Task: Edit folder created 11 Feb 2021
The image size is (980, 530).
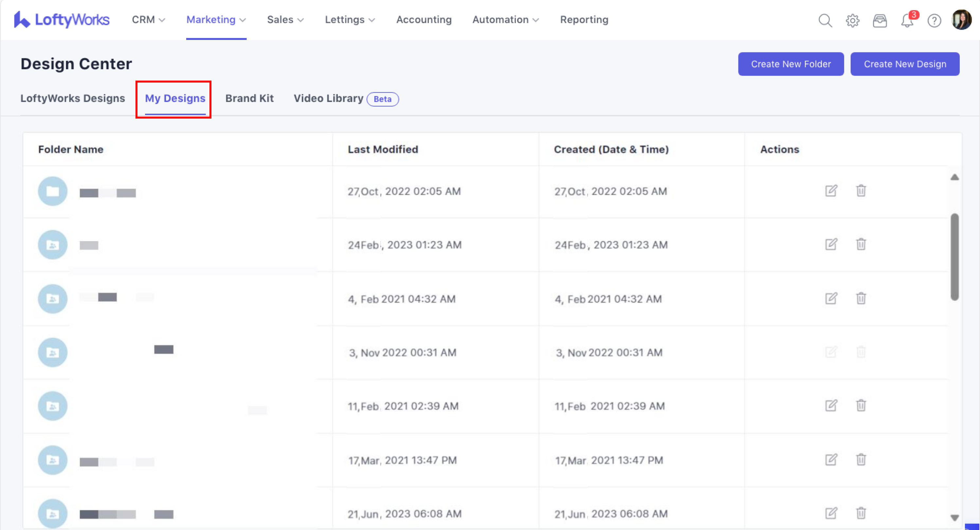Action: [831, 406]
